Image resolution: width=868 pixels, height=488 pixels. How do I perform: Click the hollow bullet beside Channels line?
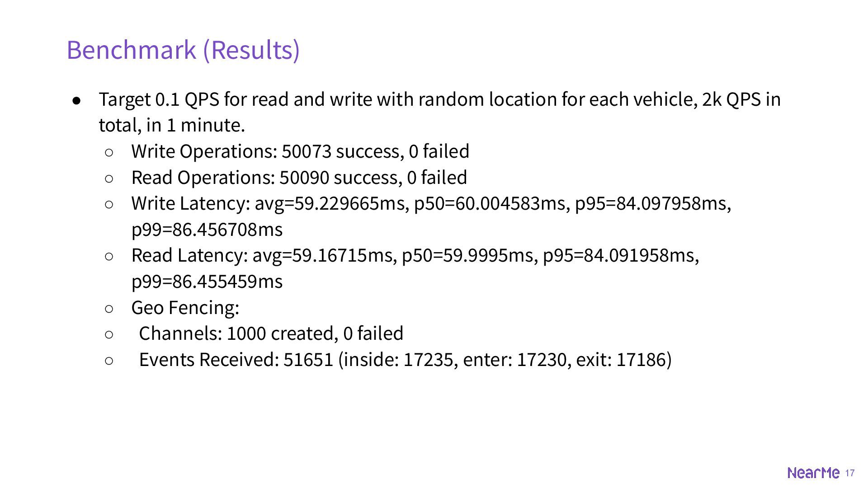coord(109,334)
